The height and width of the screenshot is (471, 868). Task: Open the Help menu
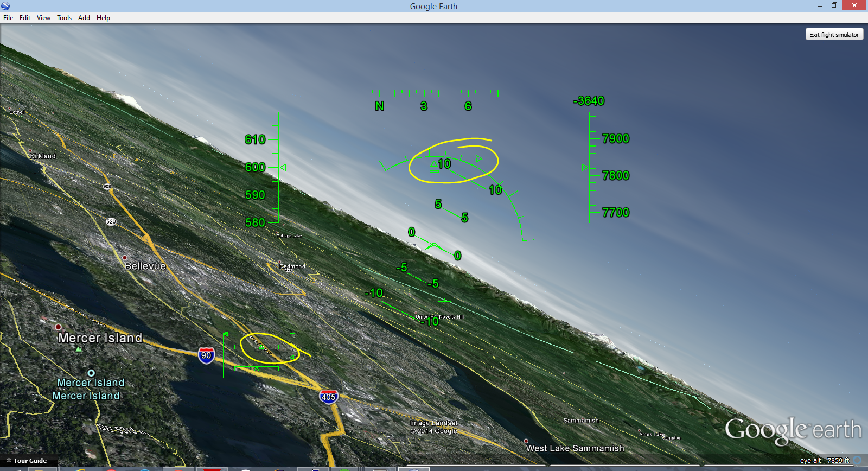pos(103,18)
